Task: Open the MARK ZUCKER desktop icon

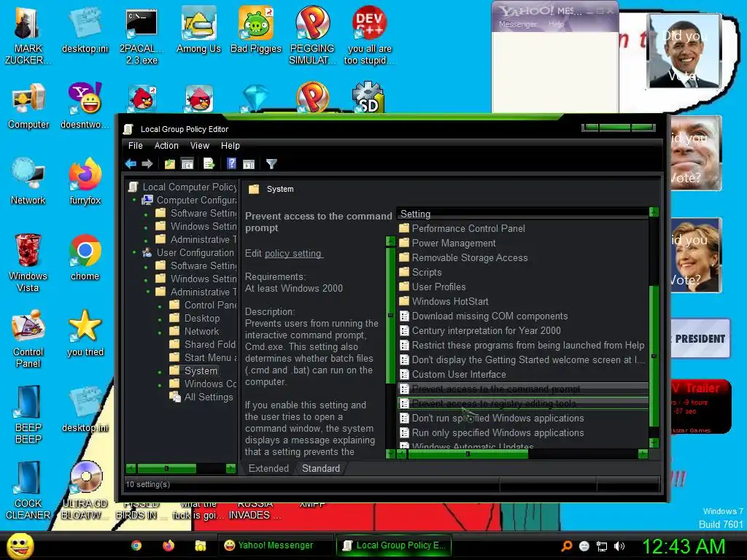Action: 28,35
